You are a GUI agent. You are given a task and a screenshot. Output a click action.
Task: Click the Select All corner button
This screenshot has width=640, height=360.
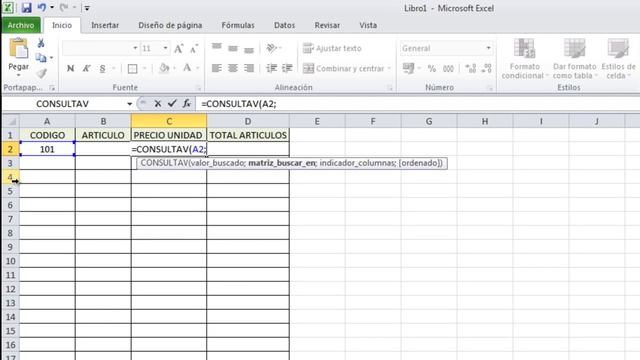click(11, 121)
